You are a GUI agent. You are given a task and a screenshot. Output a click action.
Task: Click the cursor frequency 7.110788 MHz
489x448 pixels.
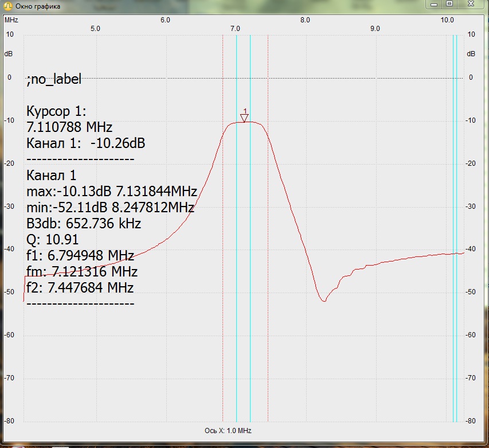point(69,127)
